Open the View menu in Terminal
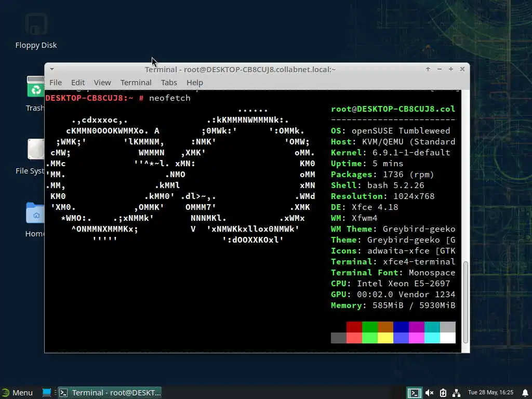The width and height of the screenshot is (532, 399). [102, 83]
